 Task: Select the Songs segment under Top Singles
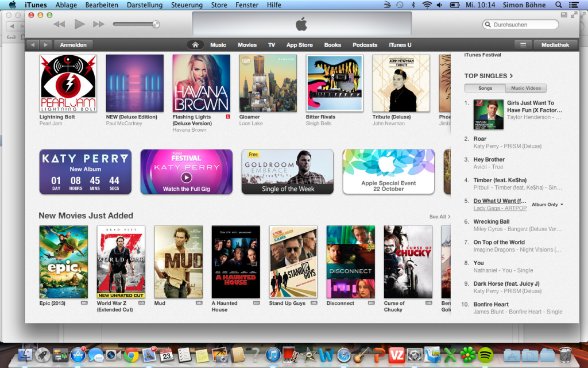485,88
